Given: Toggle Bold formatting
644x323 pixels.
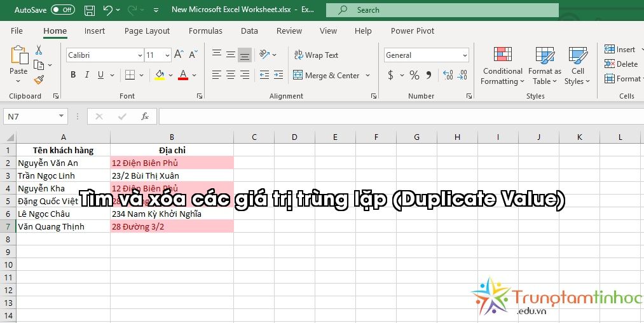Looking at the screenshot, I should 73,75.
